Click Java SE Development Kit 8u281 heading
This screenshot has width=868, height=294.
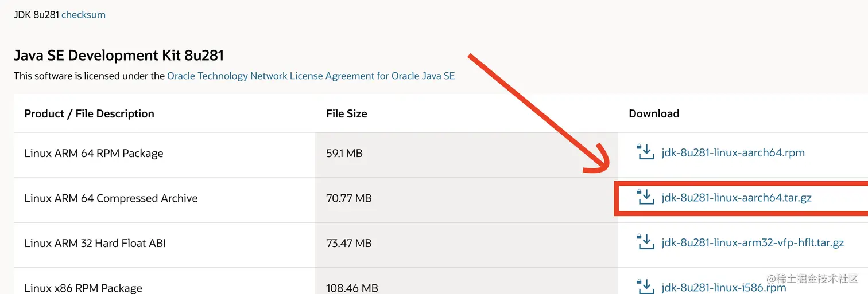(x=118, y=56)
